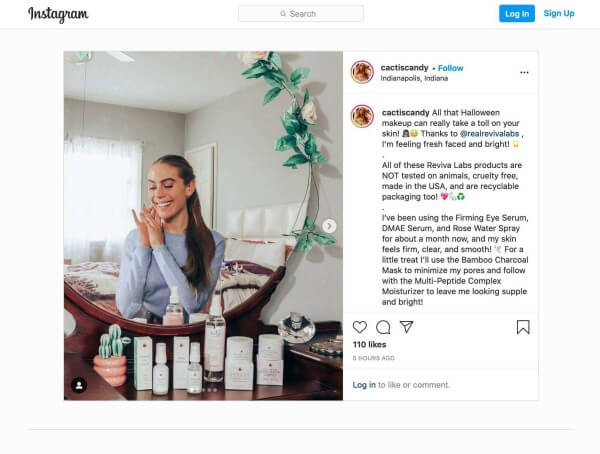Share the post via paper plane icon
The width and height of the screenshot is (600, 454).
406,327
